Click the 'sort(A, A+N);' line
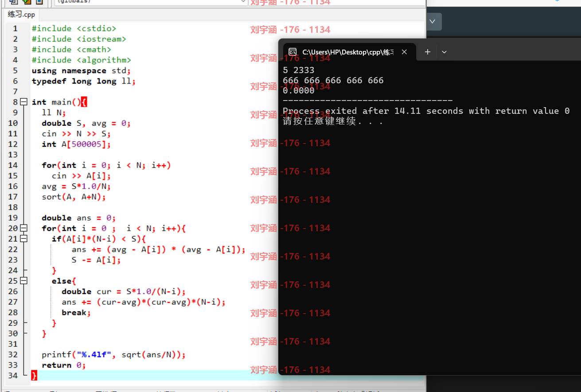Screen dimensions: 581x392 (x=74, y=197)
